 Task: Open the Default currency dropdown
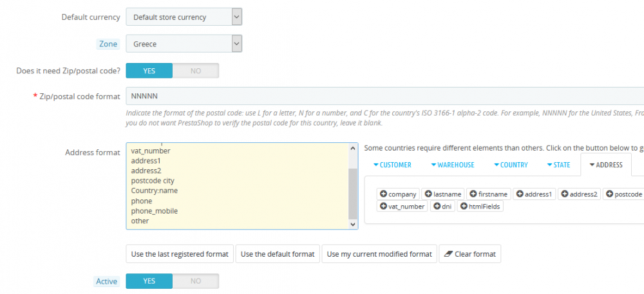click(184, 17)
